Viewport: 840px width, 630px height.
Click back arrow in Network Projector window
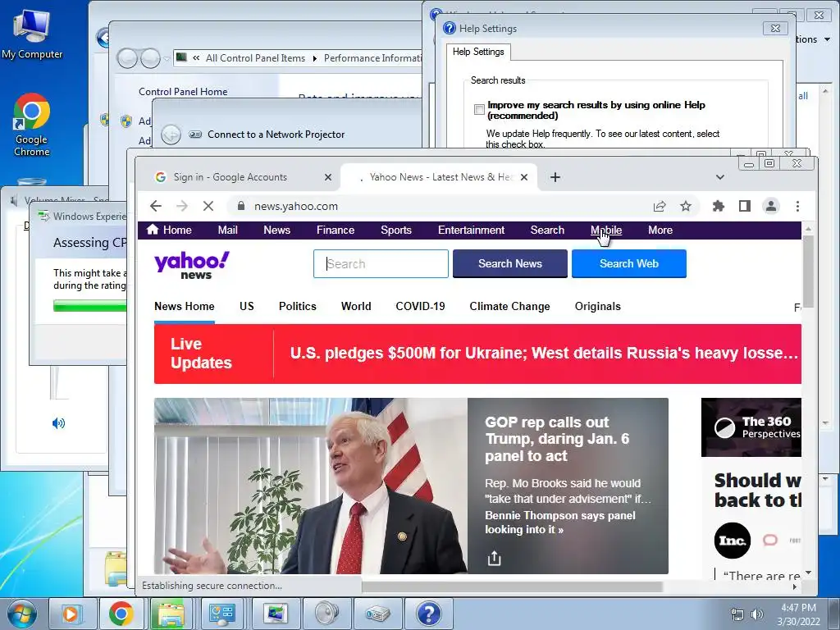(171, 135)
